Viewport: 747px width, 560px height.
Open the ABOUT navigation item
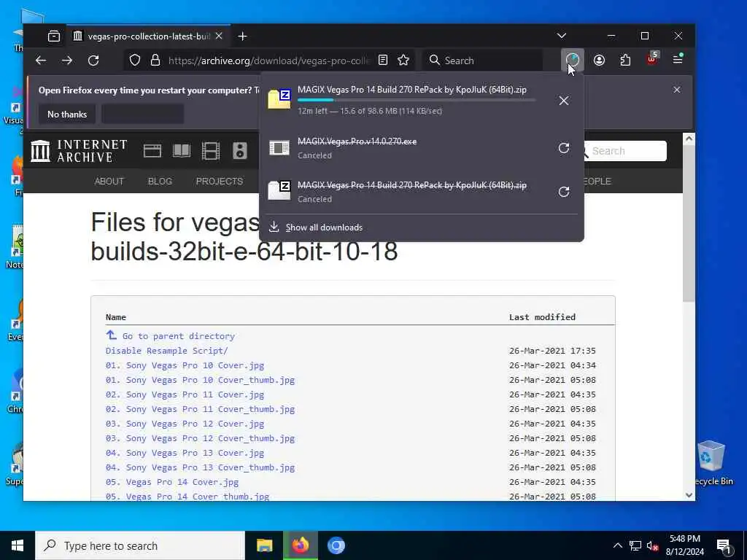point(109,182)
